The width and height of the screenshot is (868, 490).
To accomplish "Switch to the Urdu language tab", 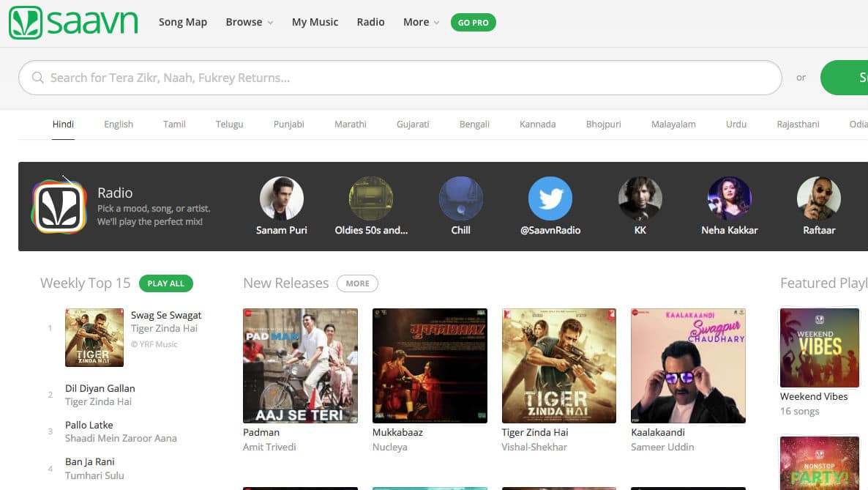I will pyautogui.click(x=736, y=125).
